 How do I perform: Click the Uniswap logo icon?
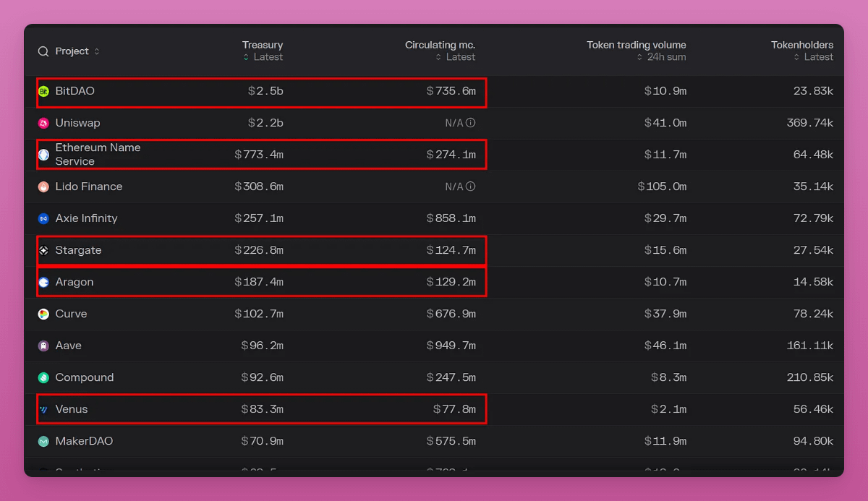click(x=43, y=123)
